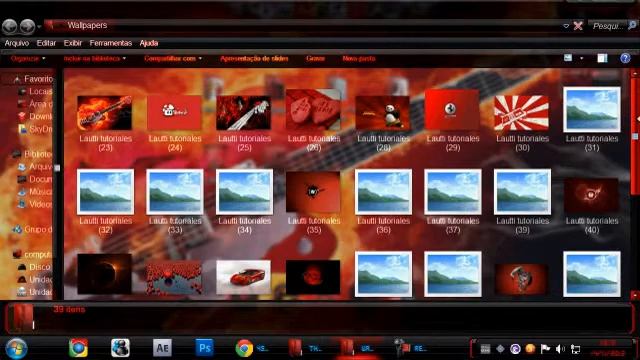
Task: Select Locais in navigation pane
Action: tap(36, 91)
